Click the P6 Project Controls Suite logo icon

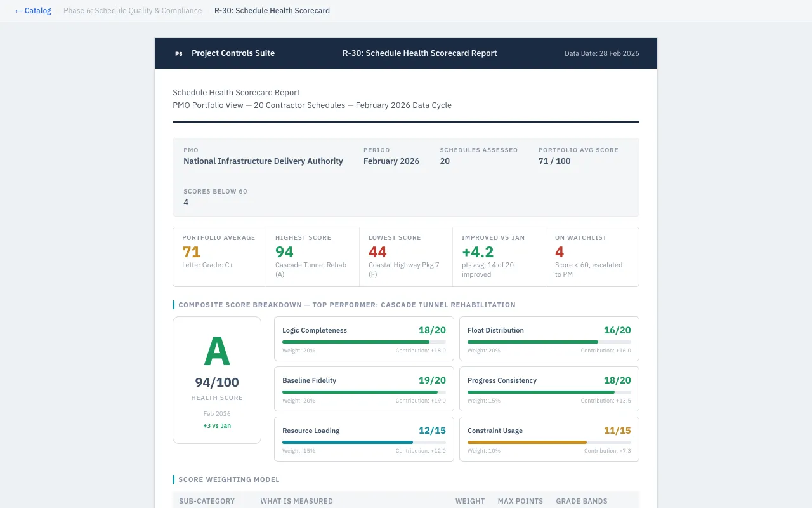pyautogui.click(x=178, y=53)
